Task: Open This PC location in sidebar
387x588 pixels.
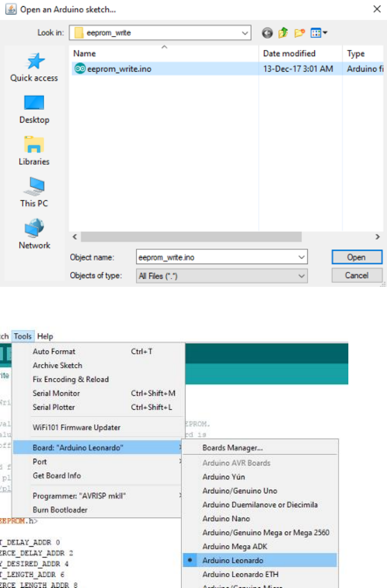Action: click(x=34, y=193)
